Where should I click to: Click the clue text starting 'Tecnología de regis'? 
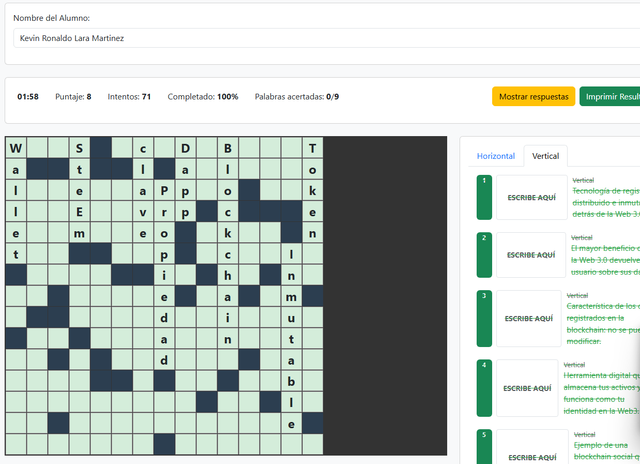point(606,202)
